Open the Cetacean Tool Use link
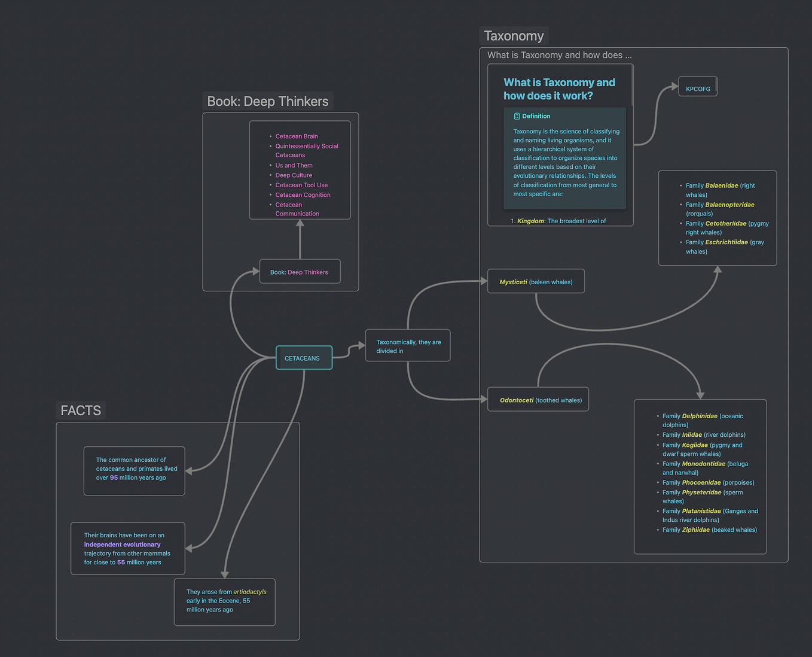 [x=301, y=185]
